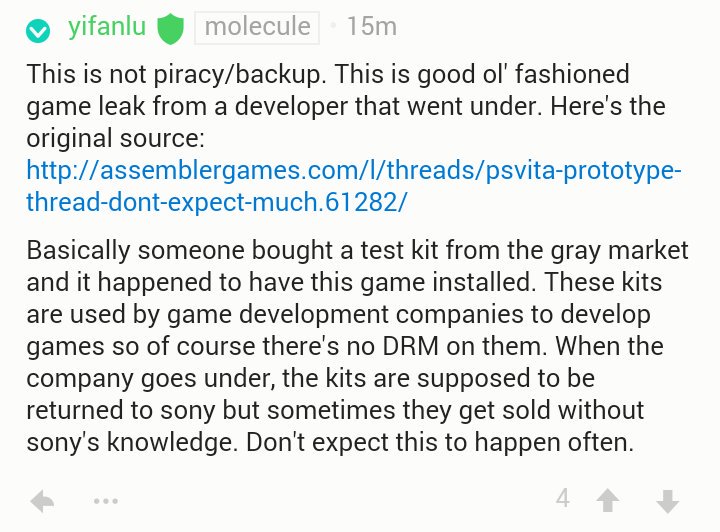Tap the green moderator shield icon

pyautogui.click(x=171, y=29)
